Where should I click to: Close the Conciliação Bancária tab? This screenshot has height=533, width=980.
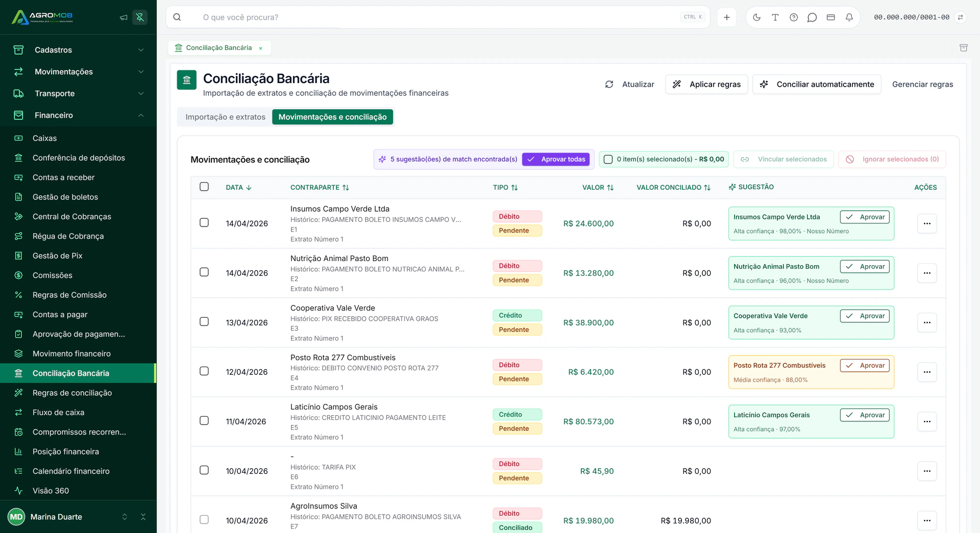260,48
